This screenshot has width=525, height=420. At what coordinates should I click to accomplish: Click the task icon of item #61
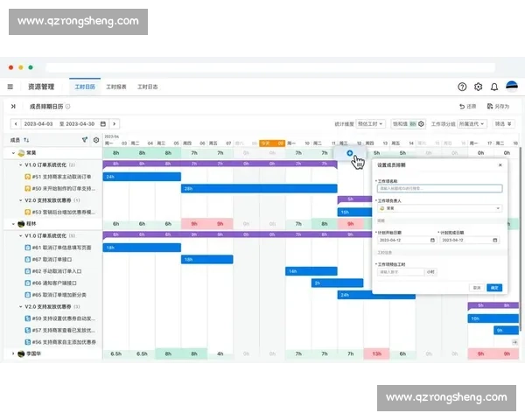pos(28,248)
